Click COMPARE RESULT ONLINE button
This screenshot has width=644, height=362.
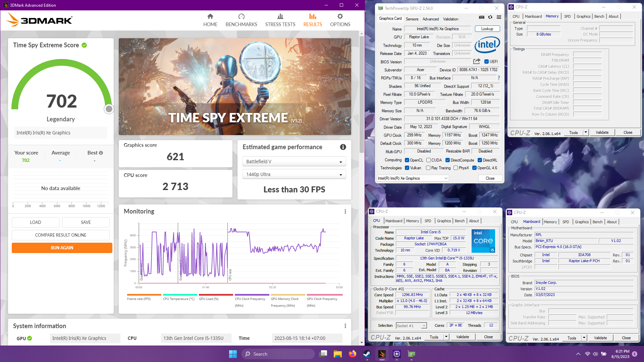click(61, 235)
